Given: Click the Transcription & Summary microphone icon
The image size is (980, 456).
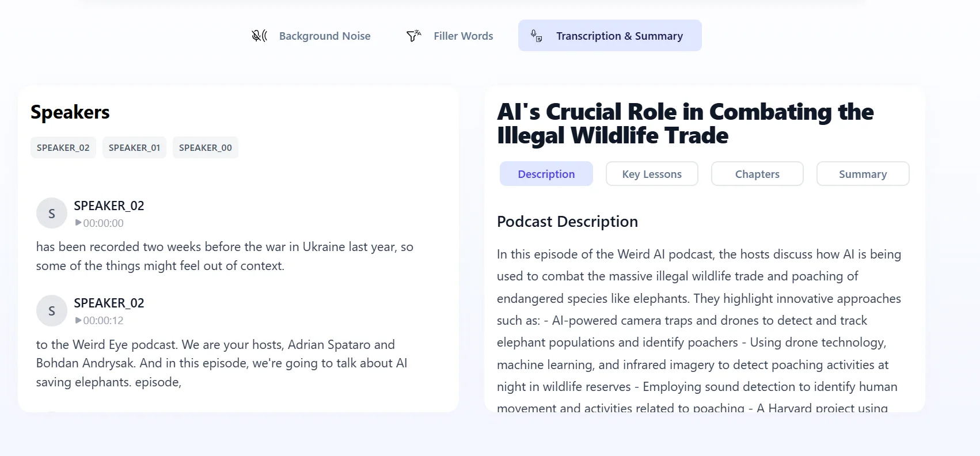Looking at the screenshot, I should coord(536,36).
